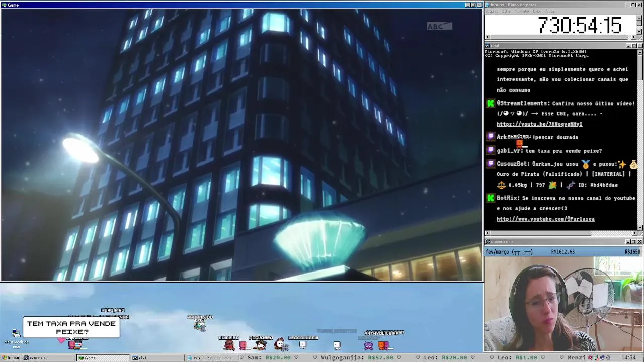The width and height of the screenshot is (644, 362).
Task: Open the youtu.be video link in chat
Action: [539, 124]
